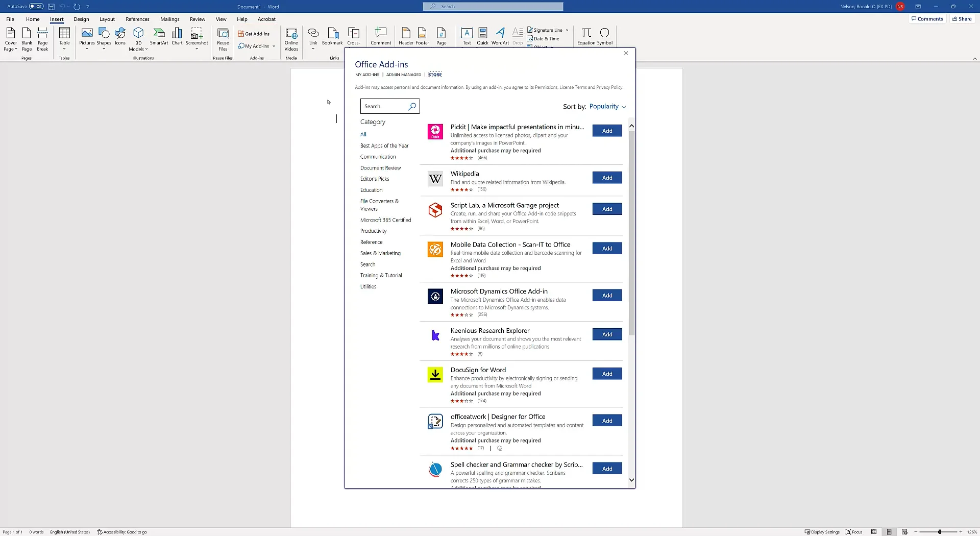This screenshot has width=980, height=536.
Task: Select the ADMIN MANAGED tab
Action: pyautogui.click(x=404, y=75)
